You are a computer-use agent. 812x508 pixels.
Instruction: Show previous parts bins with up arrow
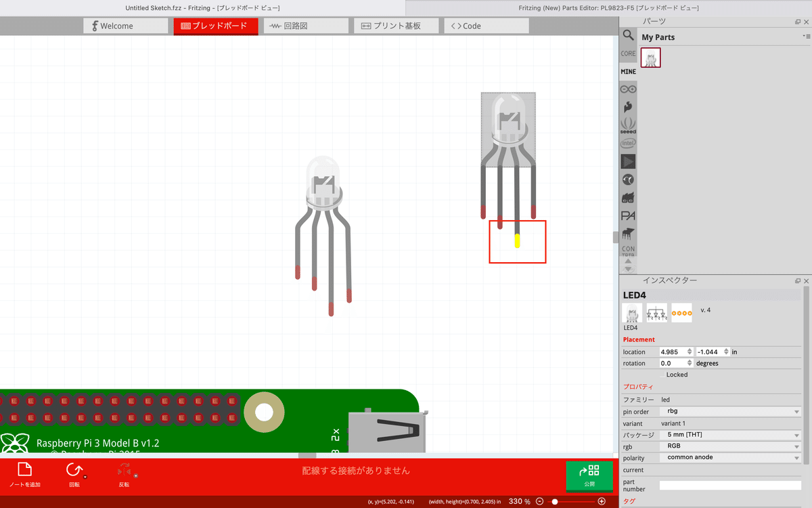click(629, 261)
